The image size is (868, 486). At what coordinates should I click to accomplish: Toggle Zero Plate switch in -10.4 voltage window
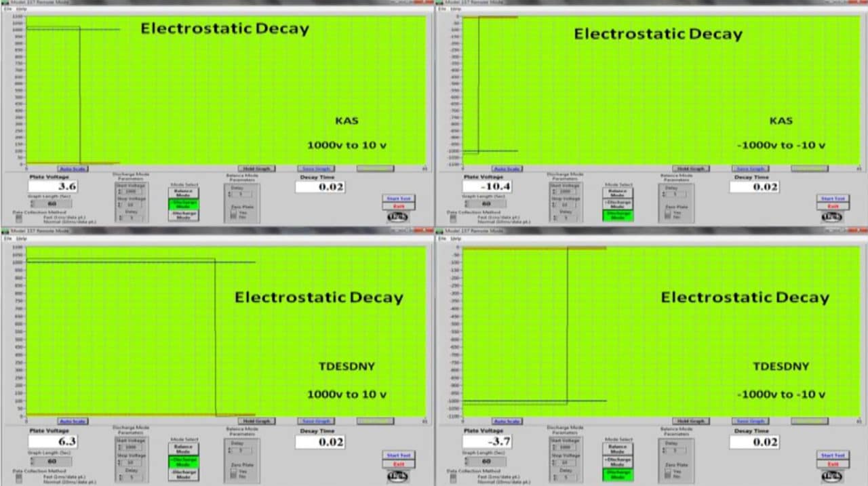pyautogui.click(x=668, y=213)
